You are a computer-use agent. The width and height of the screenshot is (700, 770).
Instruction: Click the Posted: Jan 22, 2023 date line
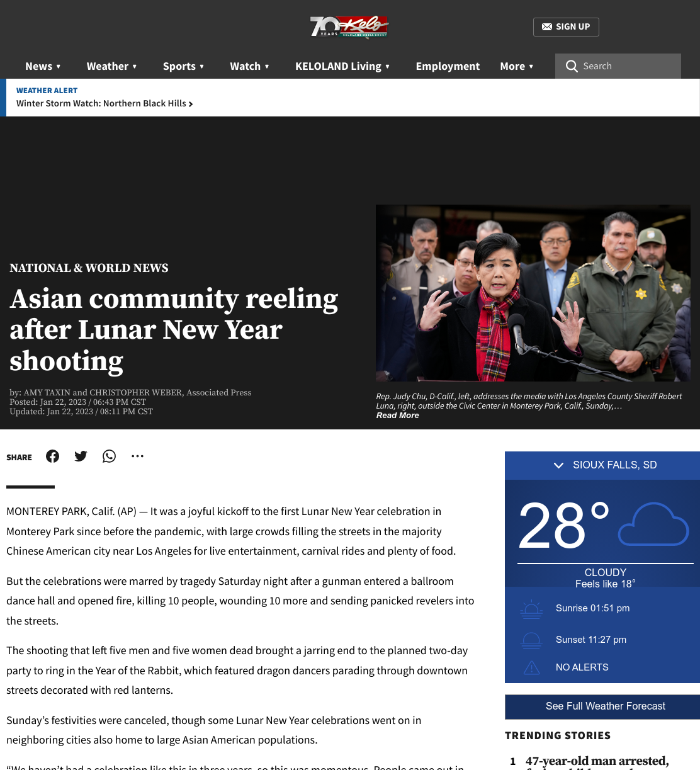coord(77,402)
